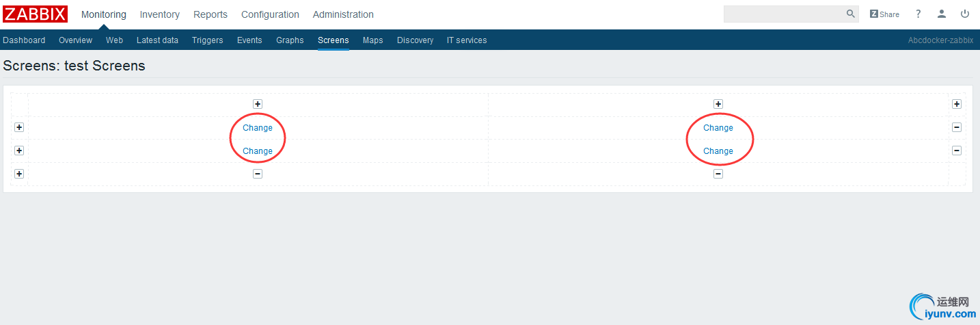Remove first row with its right-side minus icon
980x325 pixels.
(957, 127)
